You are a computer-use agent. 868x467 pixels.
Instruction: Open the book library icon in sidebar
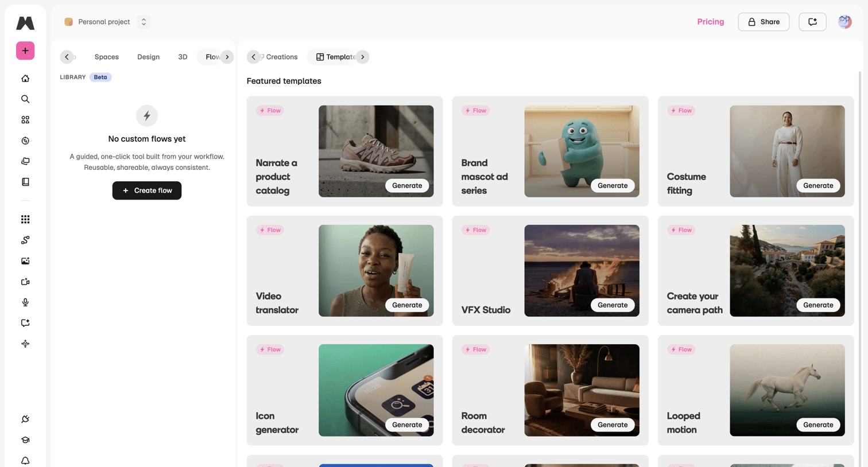(25, 182)
